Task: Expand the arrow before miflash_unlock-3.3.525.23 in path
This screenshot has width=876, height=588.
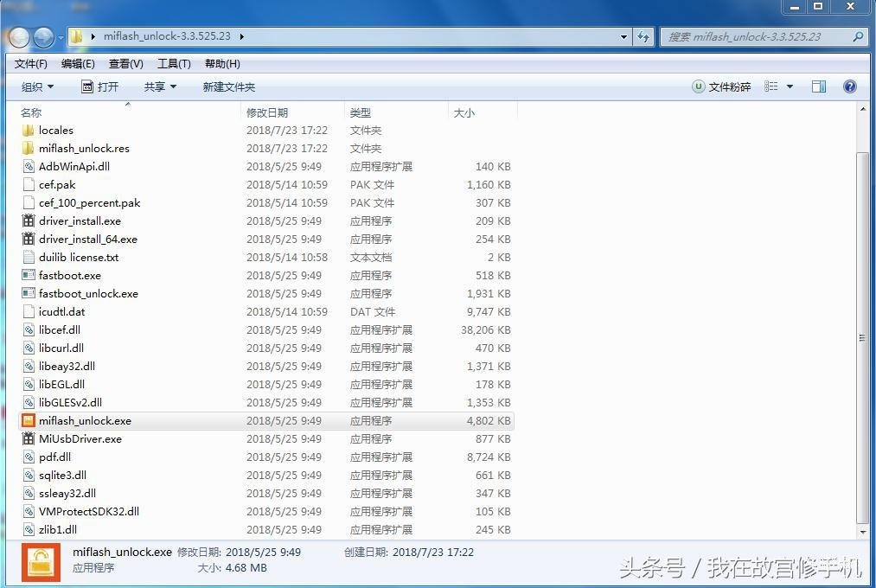Action: (93, 37)
